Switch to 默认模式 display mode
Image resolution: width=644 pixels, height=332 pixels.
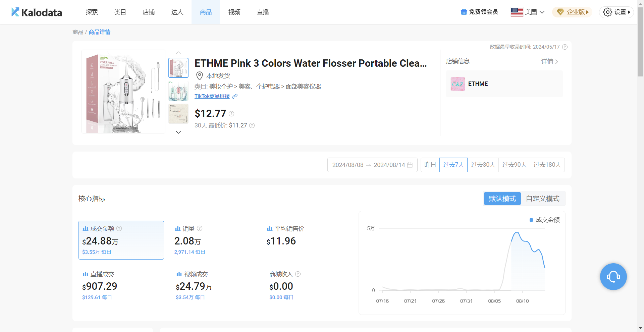502,199
